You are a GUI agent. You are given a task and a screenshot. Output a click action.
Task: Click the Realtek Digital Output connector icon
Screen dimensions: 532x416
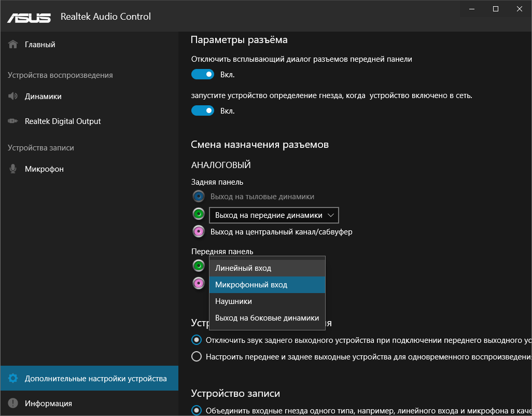13,121
